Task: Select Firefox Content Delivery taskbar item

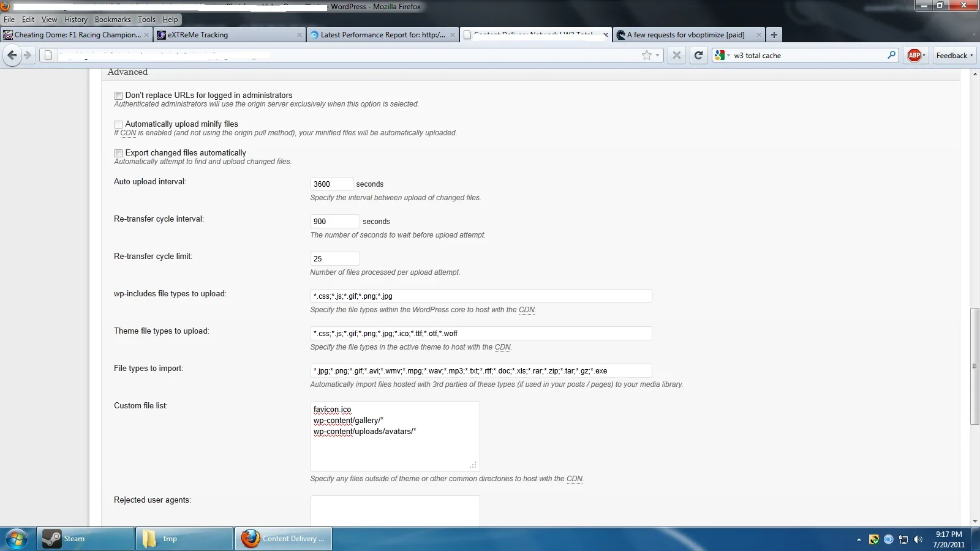Action: pyautogui.click(x=284, y=539)
